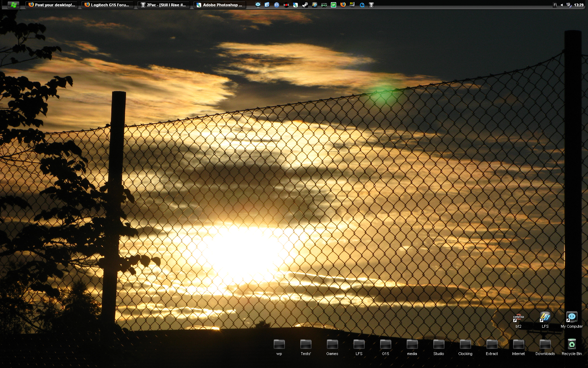
Task: Launch the '99' monitor quick launch icon
Action: tap(352, 5)
